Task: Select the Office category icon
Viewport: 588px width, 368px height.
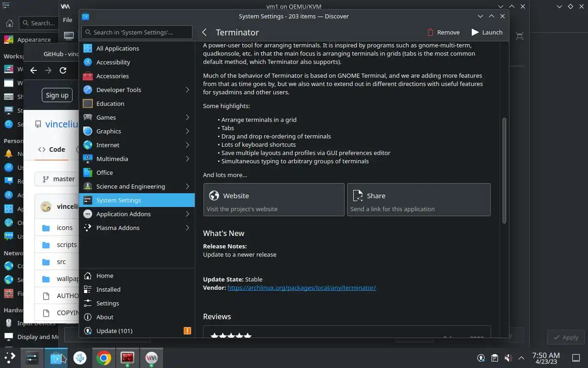Action: pyautogui.click(x=88, y=172)
